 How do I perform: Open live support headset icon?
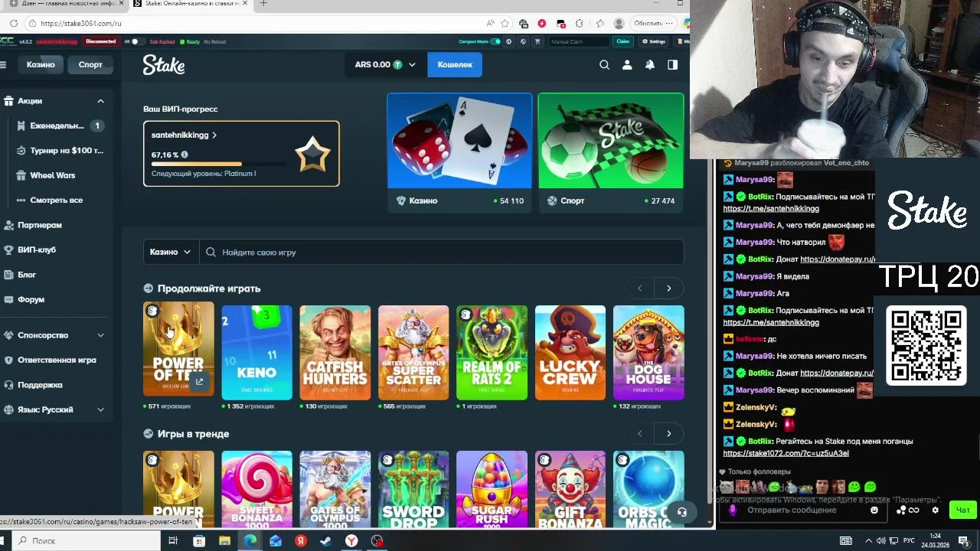(x=682, y=512)
